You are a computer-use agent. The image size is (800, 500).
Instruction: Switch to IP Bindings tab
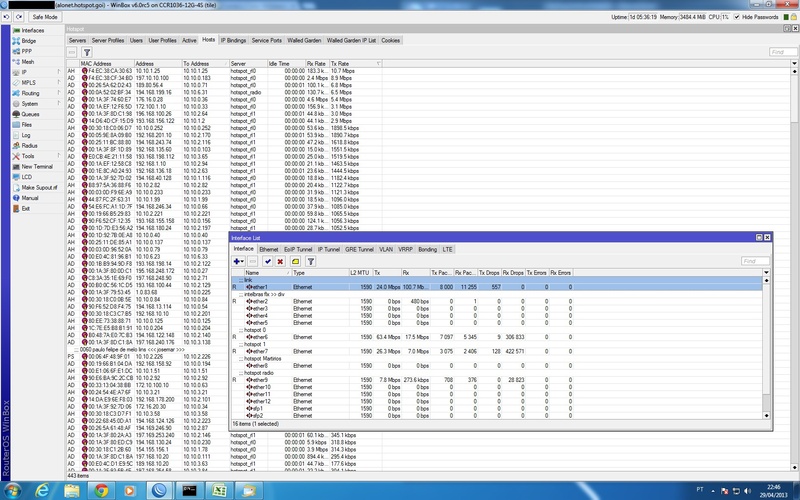pyautogui.click(x=233, y=40)
